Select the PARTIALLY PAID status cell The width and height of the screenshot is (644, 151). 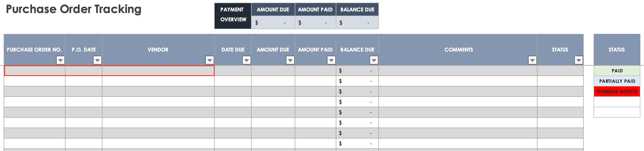click(x=617, y=81)
